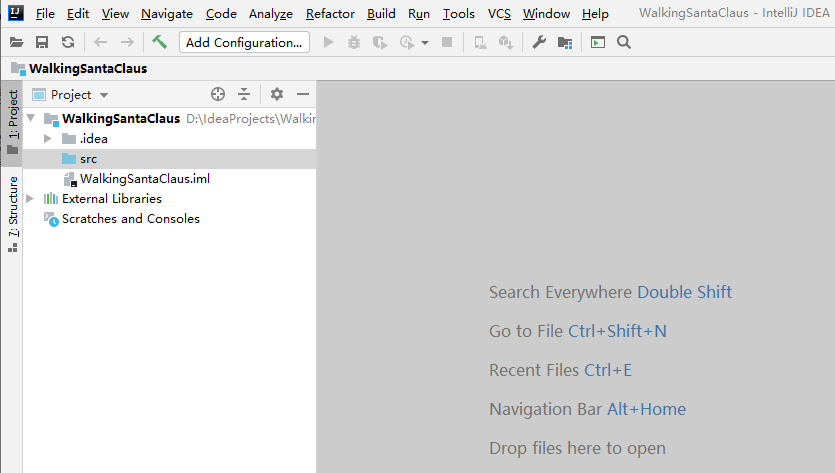The width and height of the screenshot is (835, 473).
Task: Toggle the 7: Structure side tab
Action: coord(13,214)
